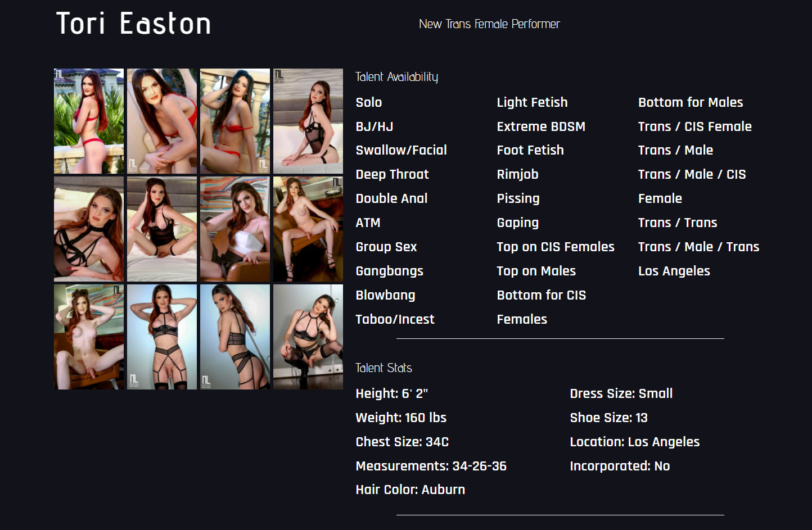Select Solo in the availability list

[x=368, y=102]
